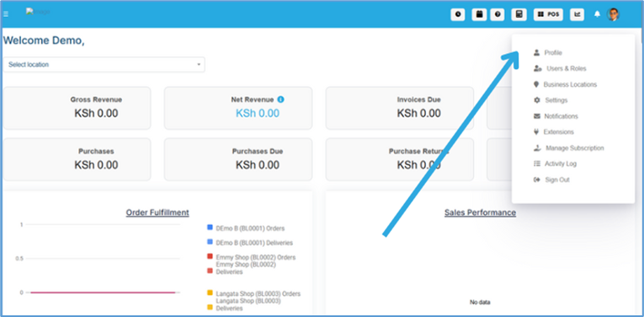Image resolution: width=644 pixels, height=317 pixels.
Task: Open the POS button
Action: 548,14
